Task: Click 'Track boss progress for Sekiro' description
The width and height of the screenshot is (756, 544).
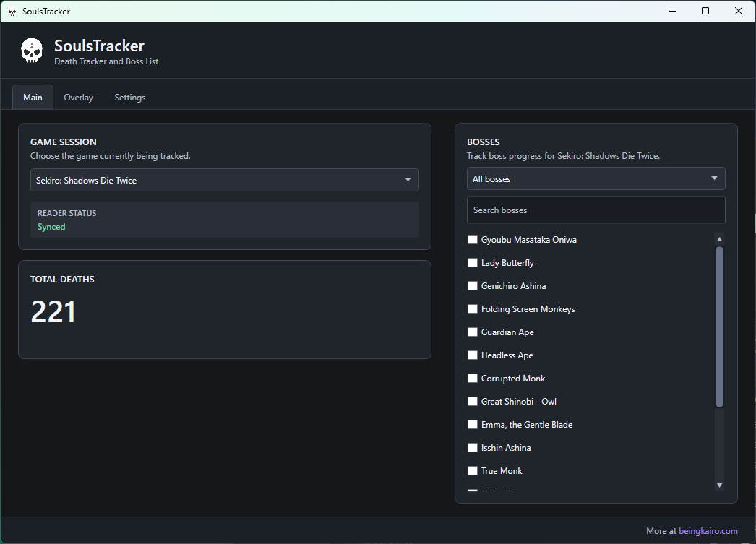Action: pyautogui.click(x=563, y=156)
